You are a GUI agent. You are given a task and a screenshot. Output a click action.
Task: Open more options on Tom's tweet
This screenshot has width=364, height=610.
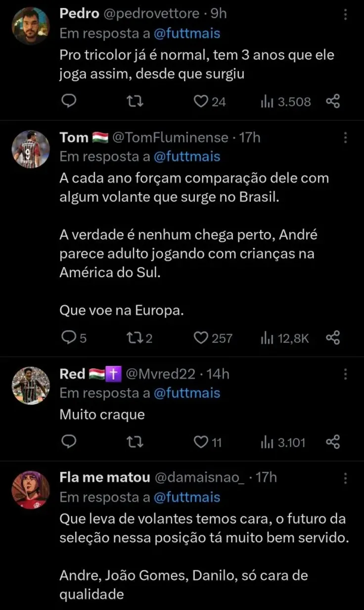[345, 138]
